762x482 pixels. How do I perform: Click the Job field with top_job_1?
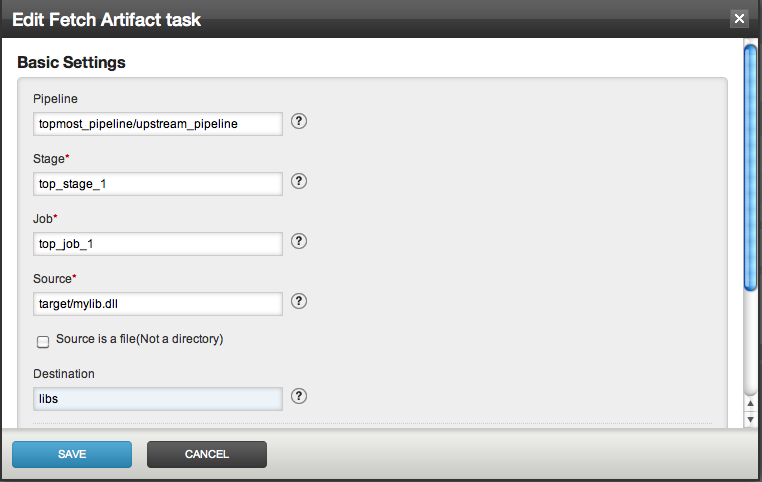(x=158, y=243)
